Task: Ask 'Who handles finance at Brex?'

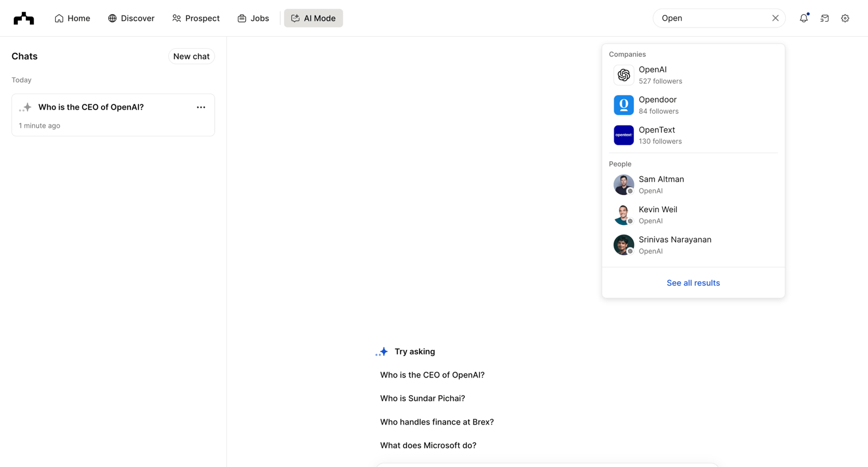Action: point(437,422)
